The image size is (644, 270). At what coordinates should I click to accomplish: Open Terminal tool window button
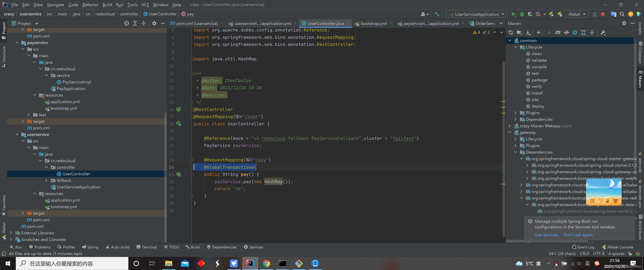(x=147, y=247)
